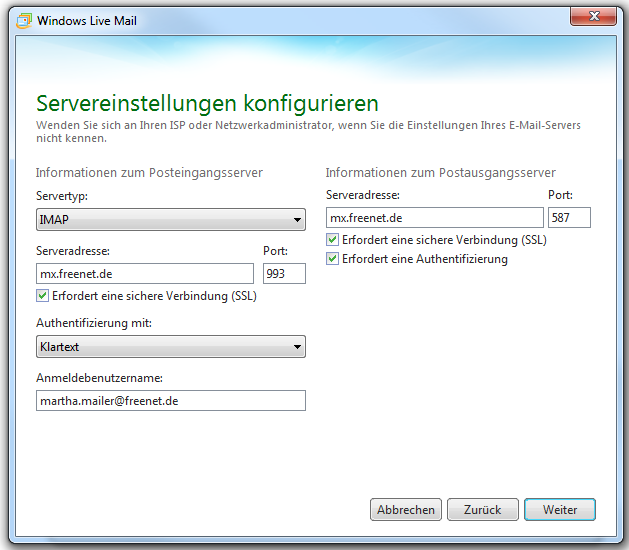This screenshot has height=550, width=629.
Task: Close the Windows Live Mail dialog
Action: click(593, 16)
